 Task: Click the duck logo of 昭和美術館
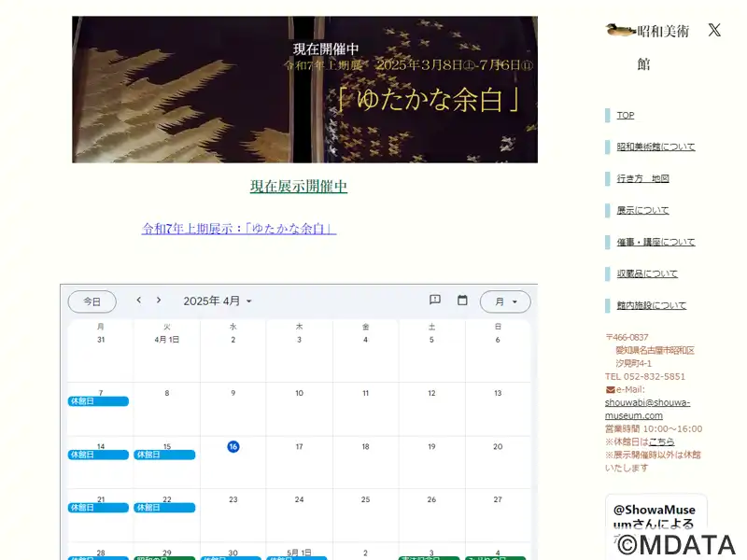[621, 31]
